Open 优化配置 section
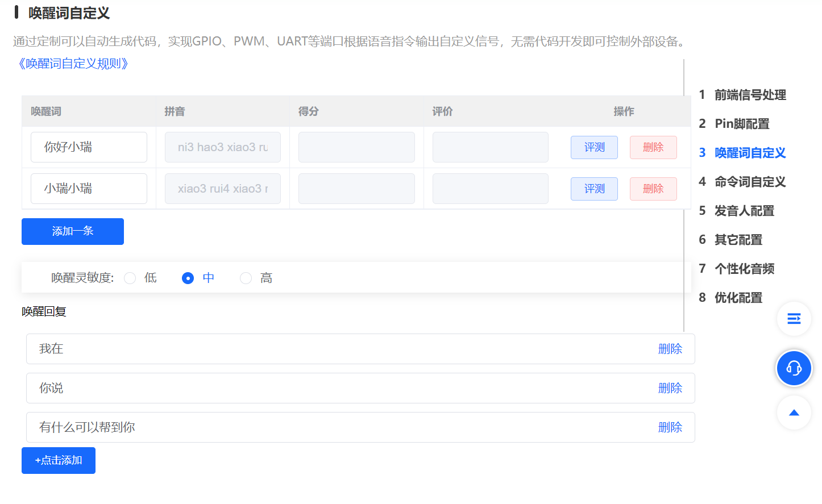This screenshot has width=822, height=504. click(730, 298)
